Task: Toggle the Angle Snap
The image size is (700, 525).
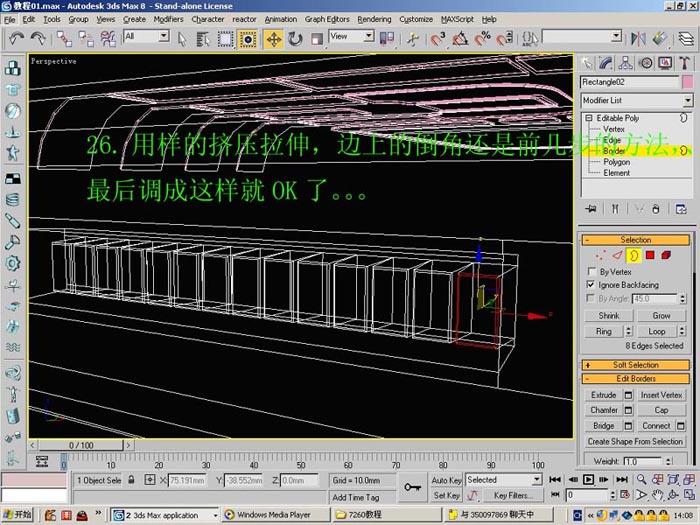Action: pyautogui.click(x=460, y=39)
